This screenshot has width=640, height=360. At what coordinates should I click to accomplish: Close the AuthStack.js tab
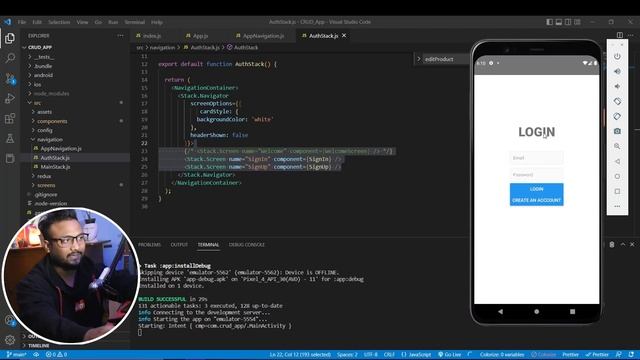(x=344, y=36)
